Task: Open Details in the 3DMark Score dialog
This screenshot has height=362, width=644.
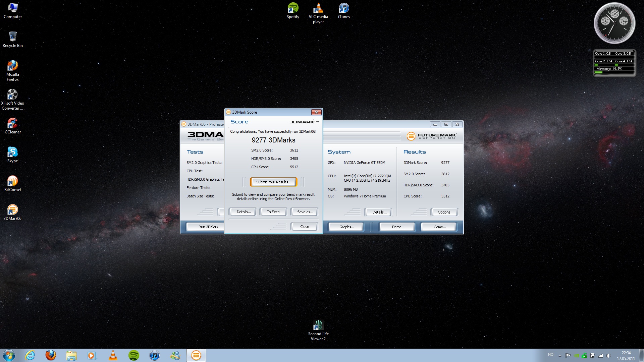Action: pyautogui.click(x=244, y=212)
